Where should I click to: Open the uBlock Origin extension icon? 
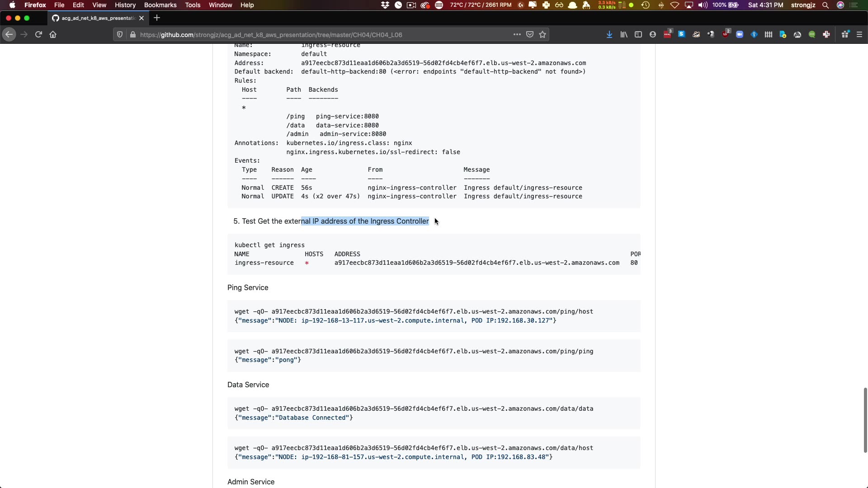tap(726, 34)
